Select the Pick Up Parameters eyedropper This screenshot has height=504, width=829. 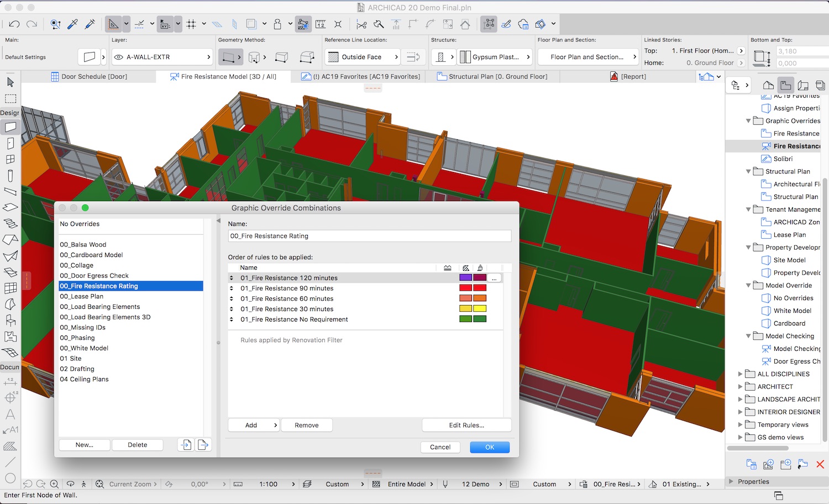(x=72, y=24)
